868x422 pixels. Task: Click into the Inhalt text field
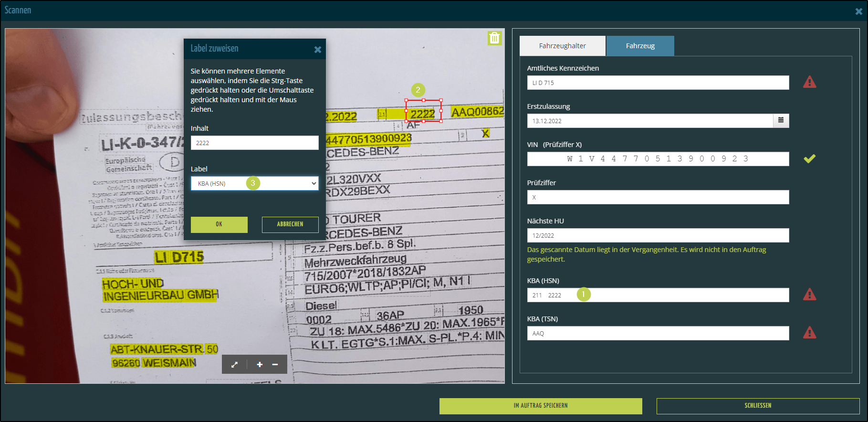[x=254, y=143]
